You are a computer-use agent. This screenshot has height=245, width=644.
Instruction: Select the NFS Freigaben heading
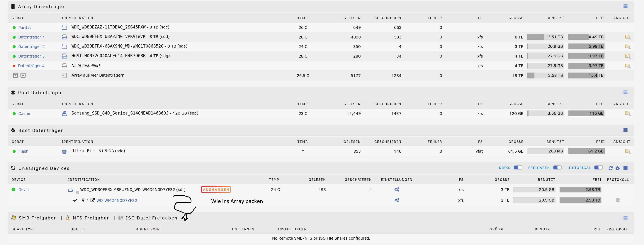(91, 218)
